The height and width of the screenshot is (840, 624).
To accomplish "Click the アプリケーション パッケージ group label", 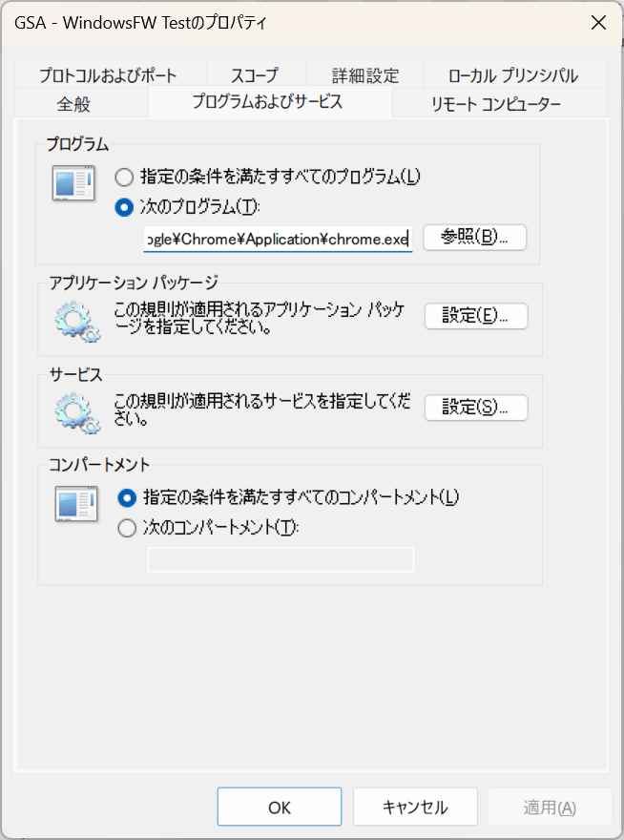I will pos(134,283).
